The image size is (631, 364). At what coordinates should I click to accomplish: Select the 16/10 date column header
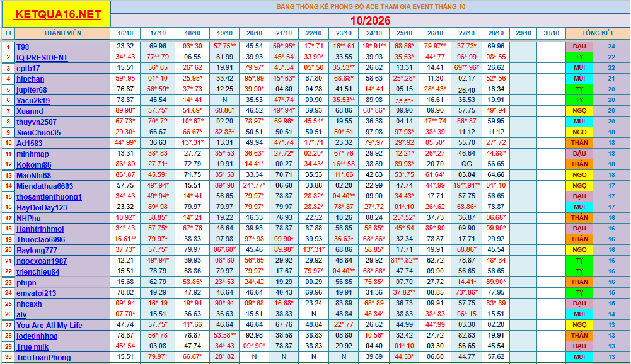[x=125, y=33]
